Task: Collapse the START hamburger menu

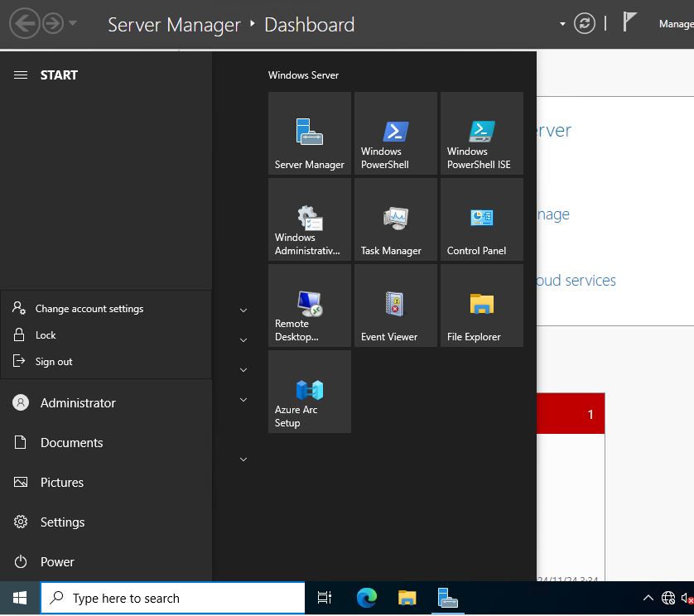Action: pyautogui.click(x=21, y=75)
